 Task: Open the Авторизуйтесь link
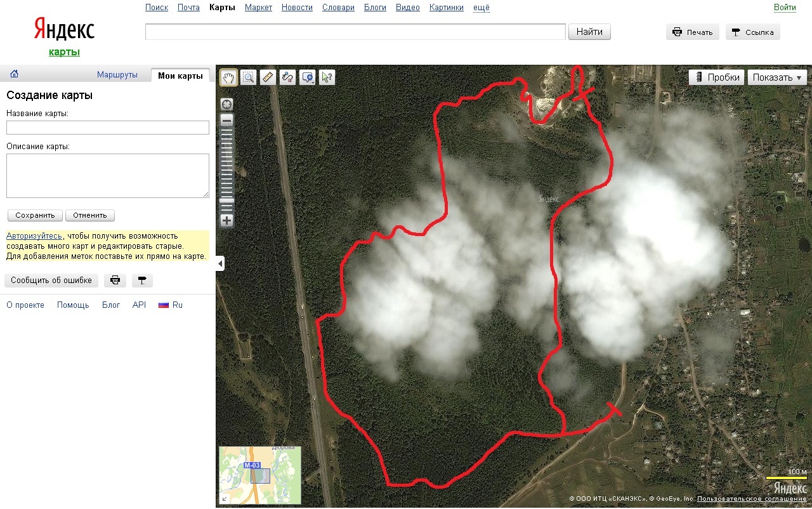pos(34,235)
